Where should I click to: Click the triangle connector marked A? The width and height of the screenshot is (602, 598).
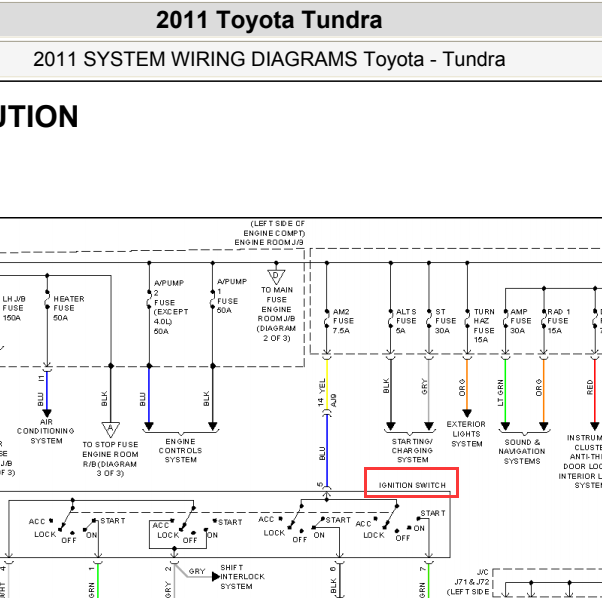(x=111, y=429)
